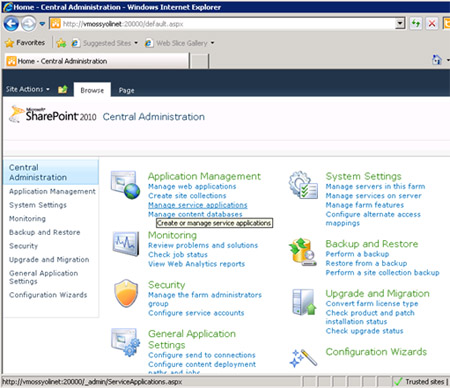The height and width of the screenshot is (388, 450).
Task: Click Configure service accounts link
Action: point(196,313)
